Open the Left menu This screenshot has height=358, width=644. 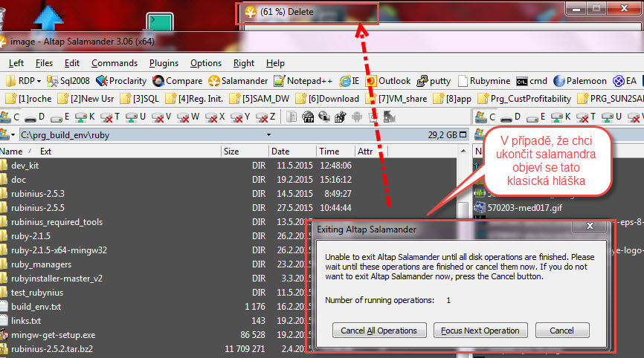[x=16, y=63]
